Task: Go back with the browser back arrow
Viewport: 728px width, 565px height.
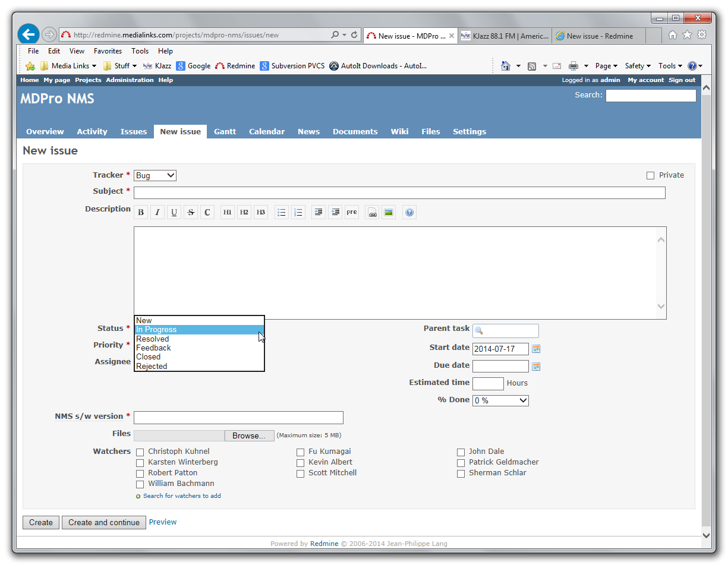Action: pos(29,34)
